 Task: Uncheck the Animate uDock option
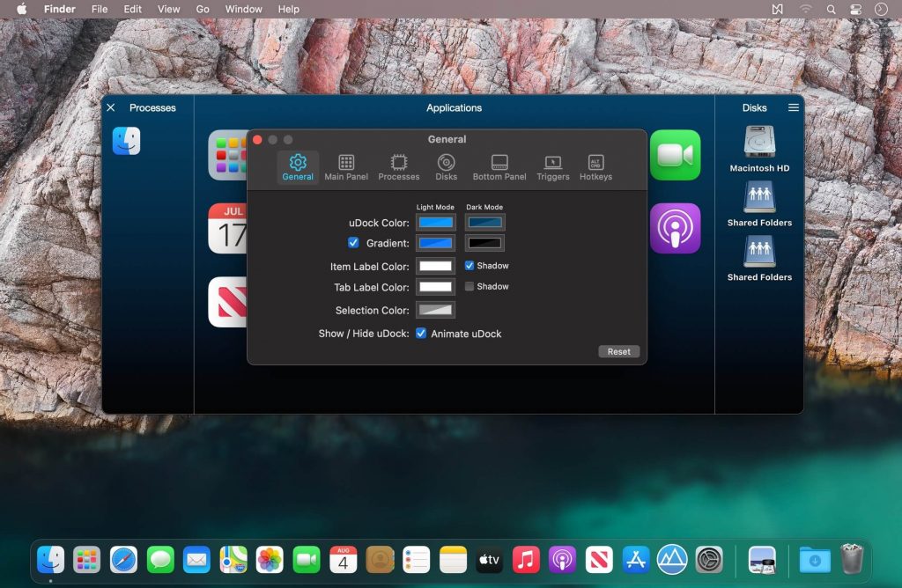click(x=421, y=334)
